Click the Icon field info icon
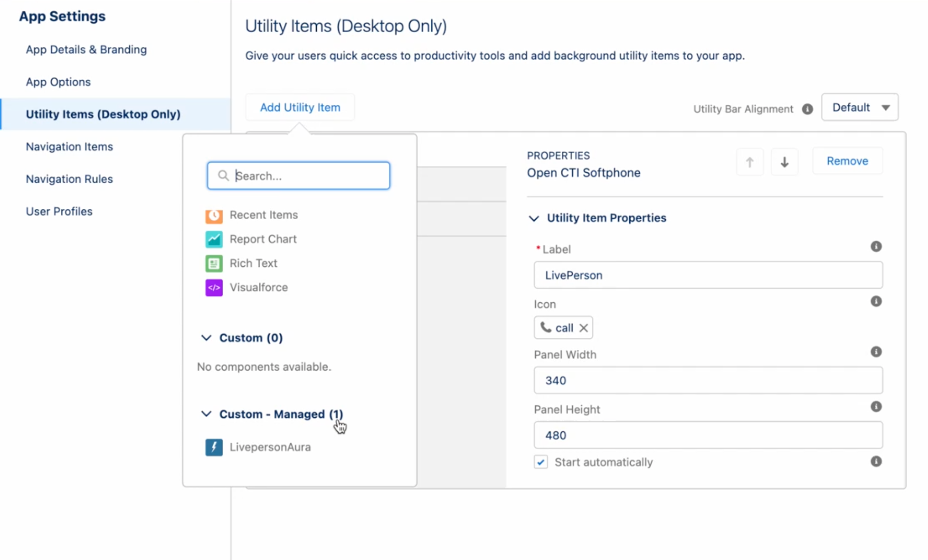Screen dimensions: 928x560 (876, 301)
